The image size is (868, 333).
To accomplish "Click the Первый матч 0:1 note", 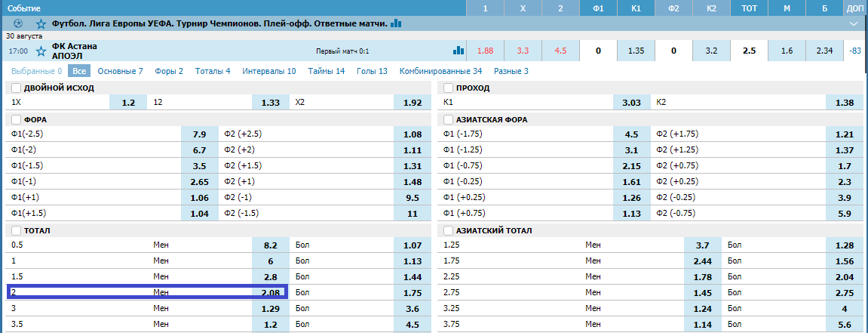I will (x=342, y=51).
